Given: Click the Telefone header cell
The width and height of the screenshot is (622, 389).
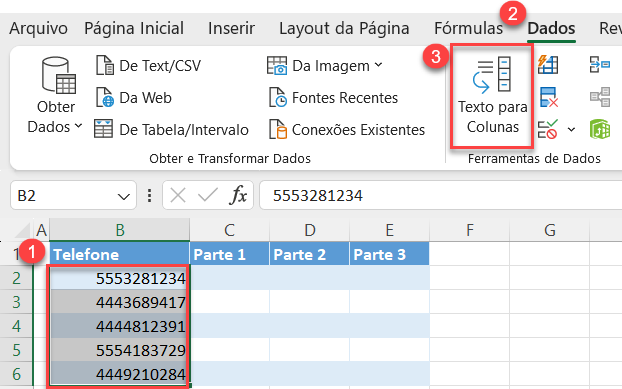Looking at the screenshot, I should [120, 254].
